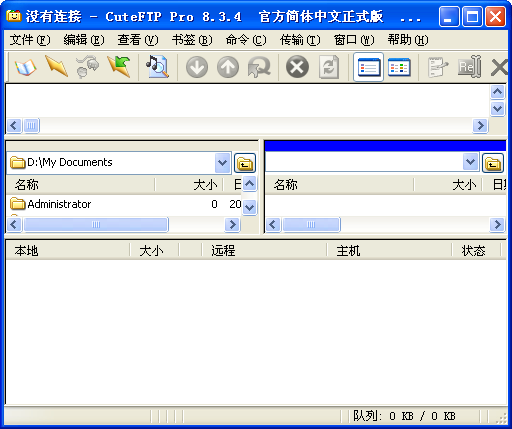Open the 文件(F) menu
Viewport: 512px width, 429px height.
30,40
